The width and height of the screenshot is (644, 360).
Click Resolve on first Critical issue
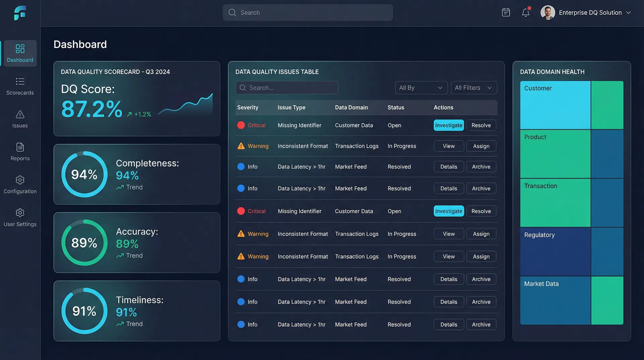(x=481, y=125)
